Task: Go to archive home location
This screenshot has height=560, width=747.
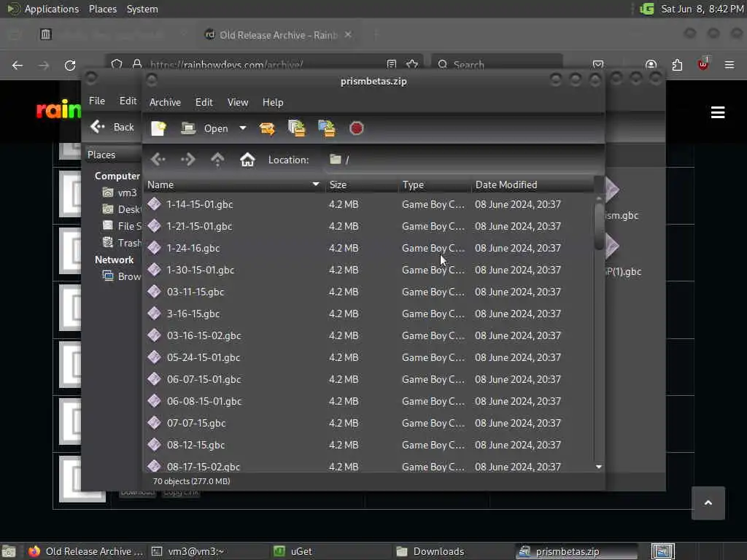Action: click(x=247, y=160)
